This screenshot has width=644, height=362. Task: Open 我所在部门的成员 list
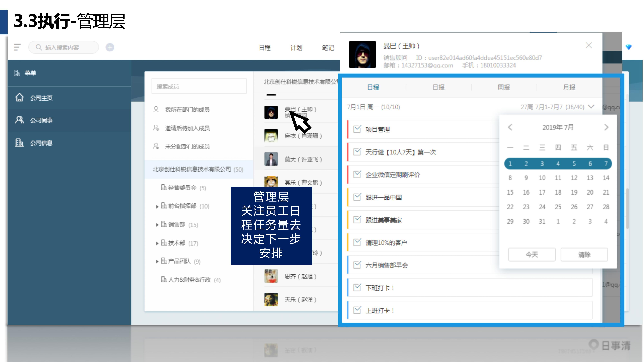[x=187, y=109]
